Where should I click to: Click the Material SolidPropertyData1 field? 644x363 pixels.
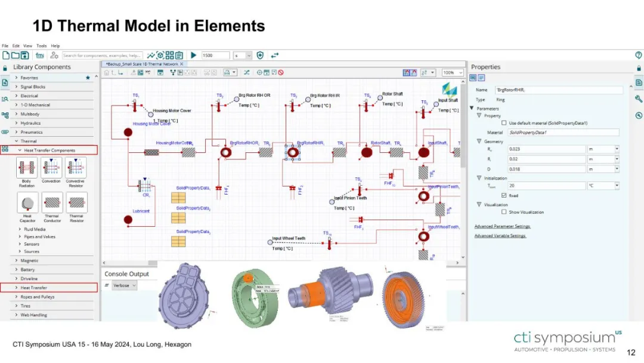pyautogui.click(x=563, y=133)
